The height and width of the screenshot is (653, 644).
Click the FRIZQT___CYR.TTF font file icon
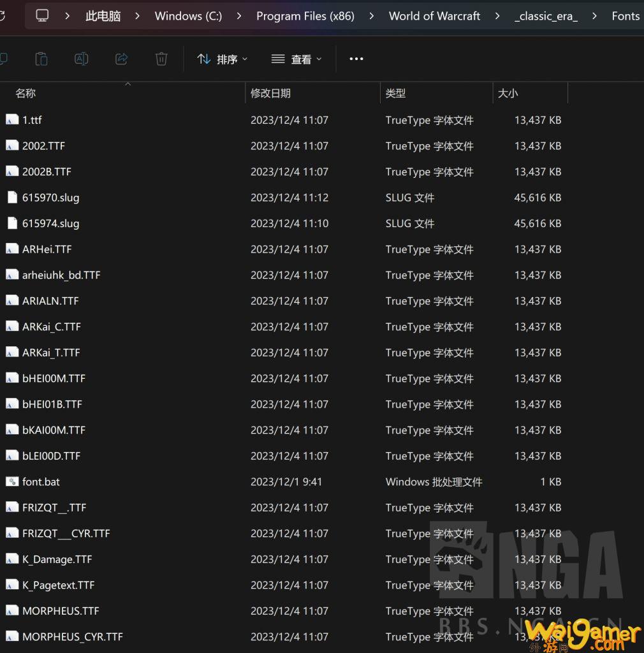tap(12, 534)
